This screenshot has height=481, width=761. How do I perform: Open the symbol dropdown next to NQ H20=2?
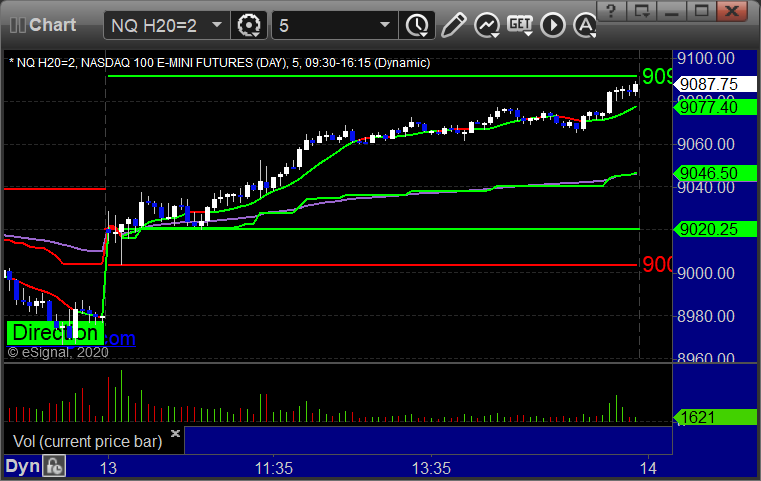point(217,24)
